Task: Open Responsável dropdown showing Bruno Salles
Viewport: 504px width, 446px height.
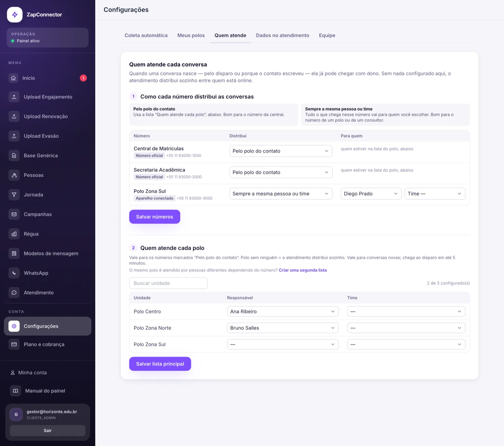Action: [283, 328]
